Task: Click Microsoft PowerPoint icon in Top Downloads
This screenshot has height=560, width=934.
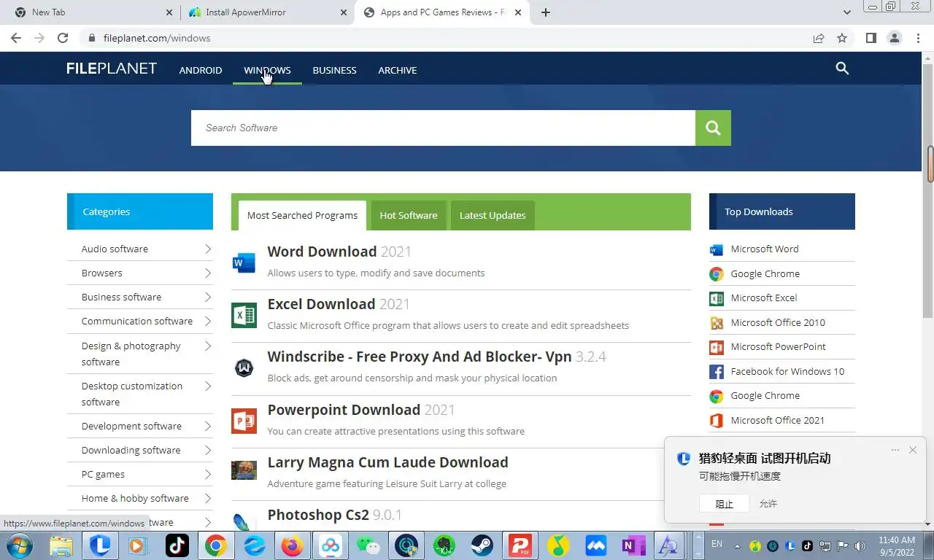Action: [717, 347]
